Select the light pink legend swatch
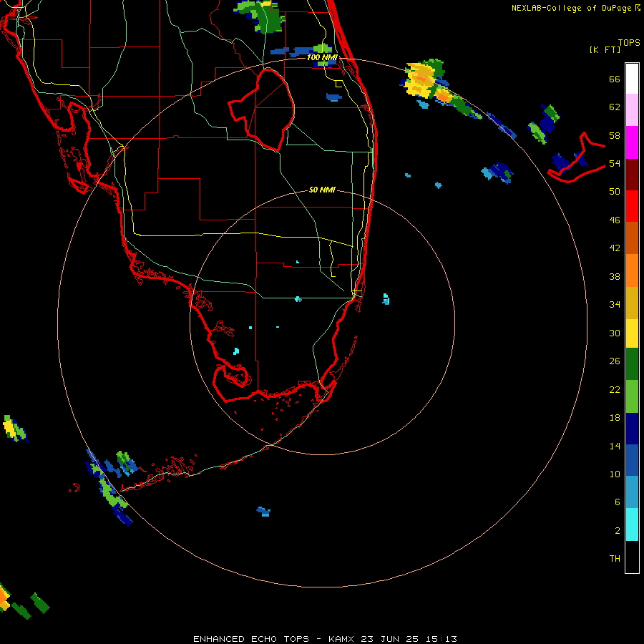This screenshot has width=644, height=644. click(x=632, y=110)
